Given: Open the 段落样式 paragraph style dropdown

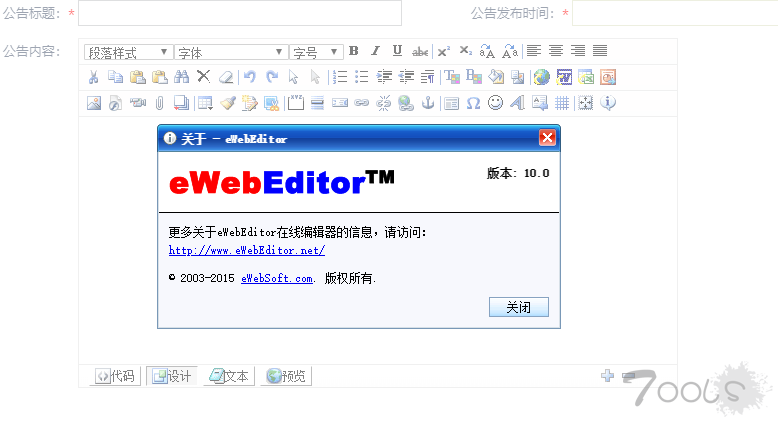Looking at the screenshot, I should coord(129,52).
